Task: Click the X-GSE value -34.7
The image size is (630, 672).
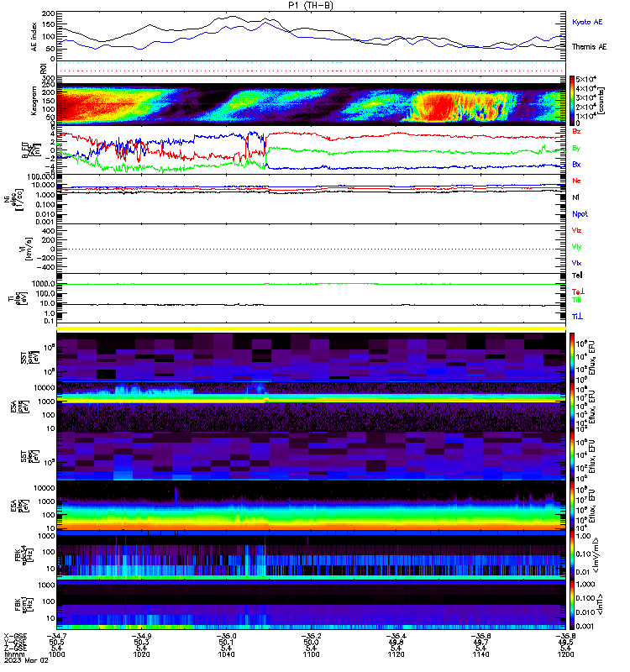Action: click(56, 636)
